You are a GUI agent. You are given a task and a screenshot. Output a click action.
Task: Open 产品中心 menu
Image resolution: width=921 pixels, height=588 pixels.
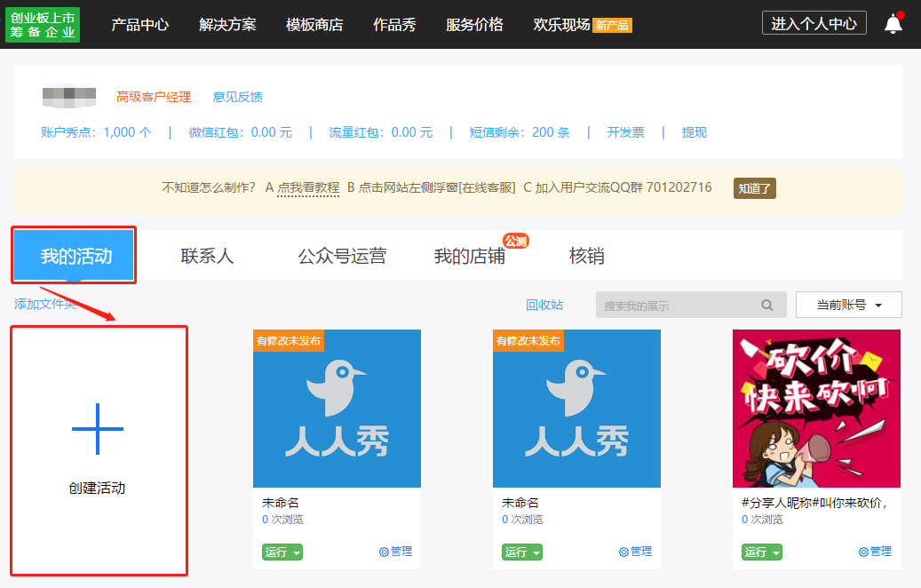pyautogui.click(x=140, y=25)
